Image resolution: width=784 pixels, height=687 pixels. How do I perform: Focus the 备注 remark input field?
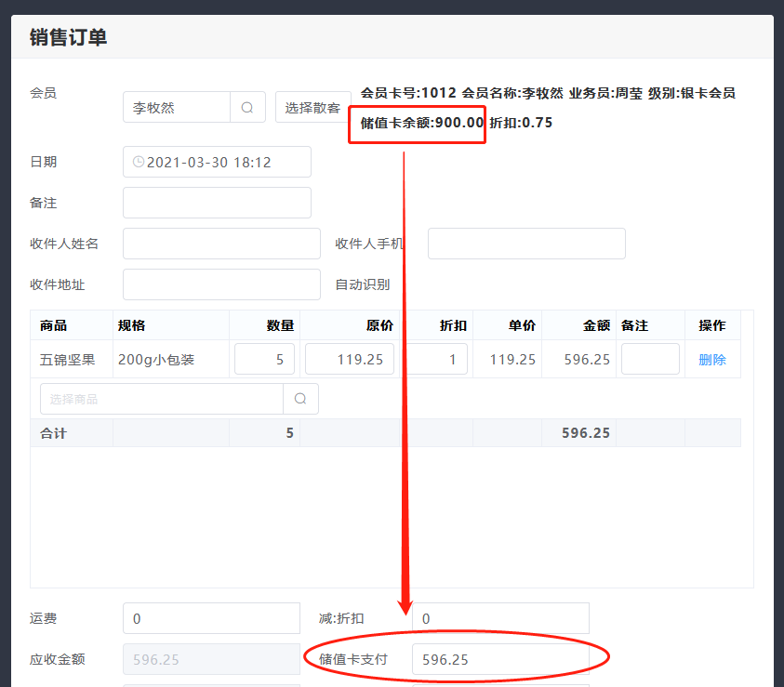click(x=217, y=203)
